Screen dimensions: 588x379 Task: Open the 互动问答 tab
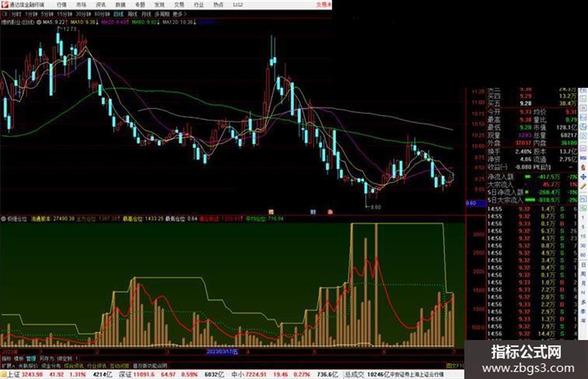[x=119, y=365]
